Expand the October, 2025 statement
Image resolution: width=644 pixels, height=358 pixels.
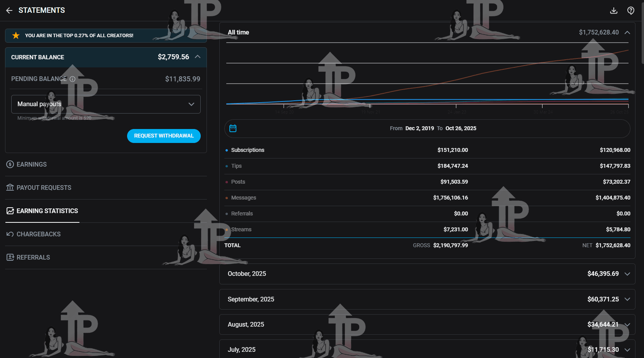click(627, 274)
